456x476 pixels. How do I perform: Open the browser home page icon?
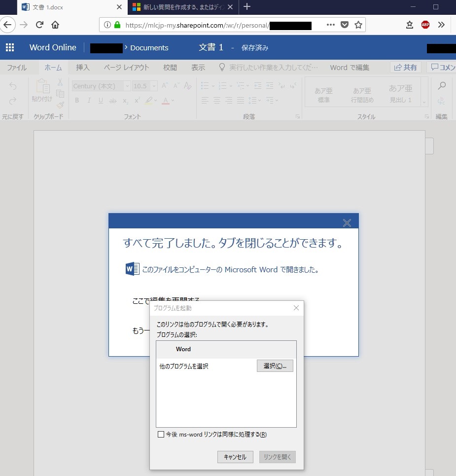(x=55, y=25)
